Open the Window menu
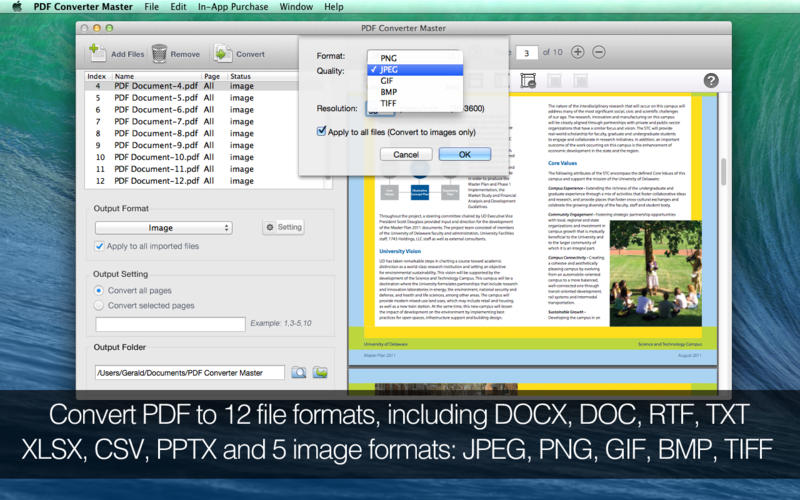This screenshot has height=500, width=800. (x=296, y=7)
